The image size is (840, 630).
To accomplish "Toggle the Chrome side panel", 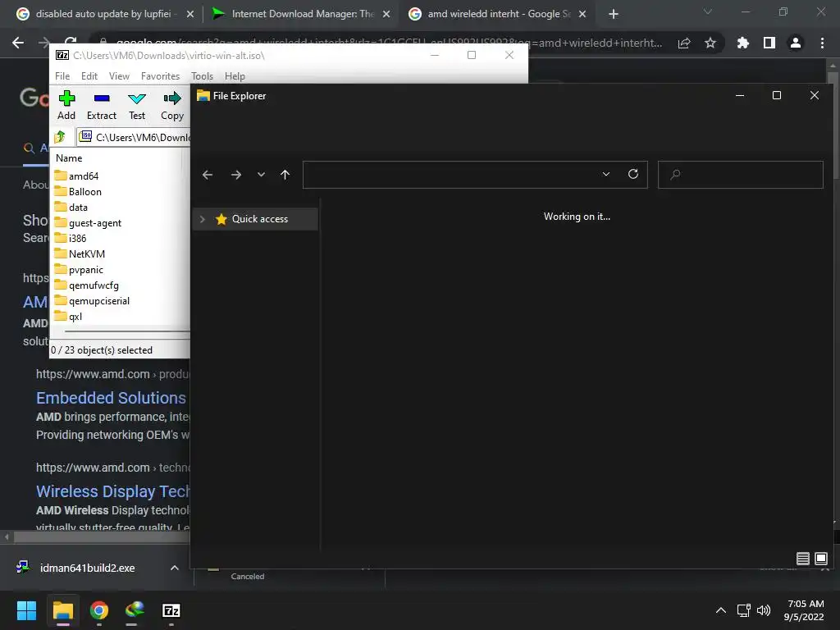I will (x=769, y=43).
